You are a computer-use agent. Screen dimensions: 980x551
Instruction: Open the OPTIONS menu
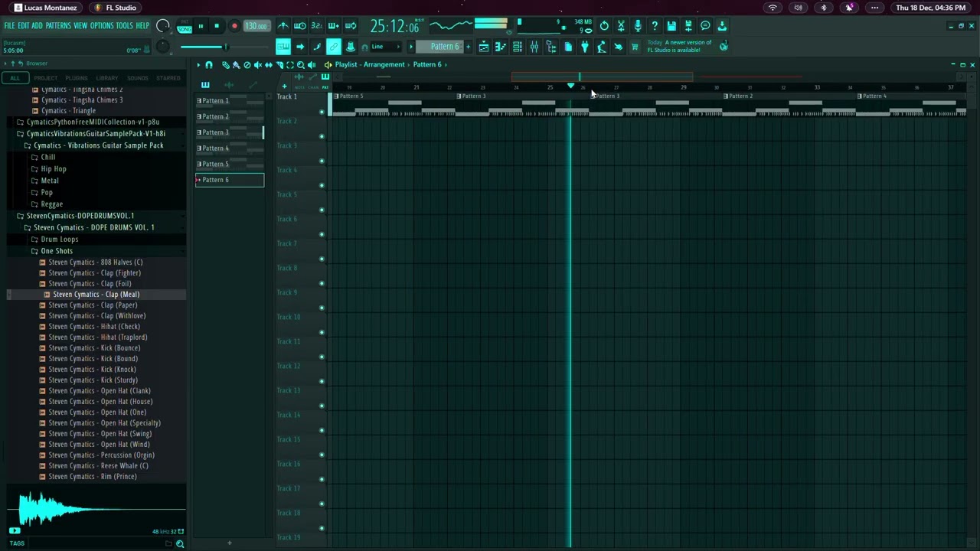click(102, 26)
